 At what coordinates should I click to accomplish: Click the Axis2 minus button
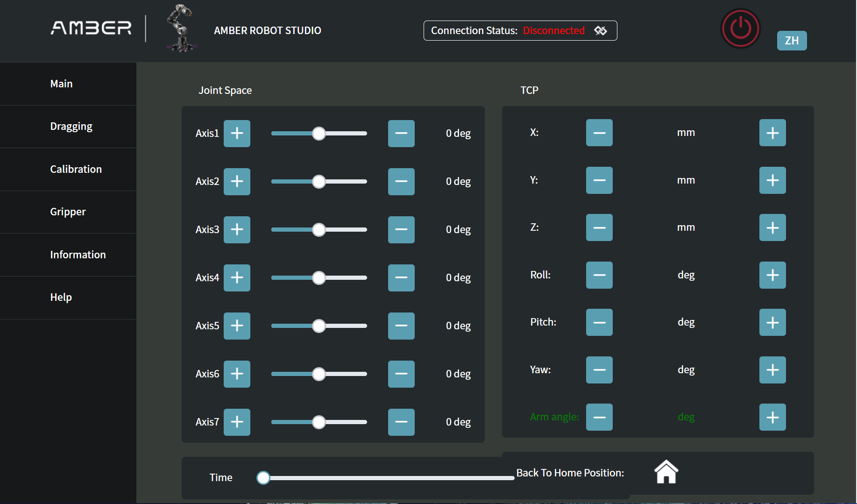(x=401, y=182)
